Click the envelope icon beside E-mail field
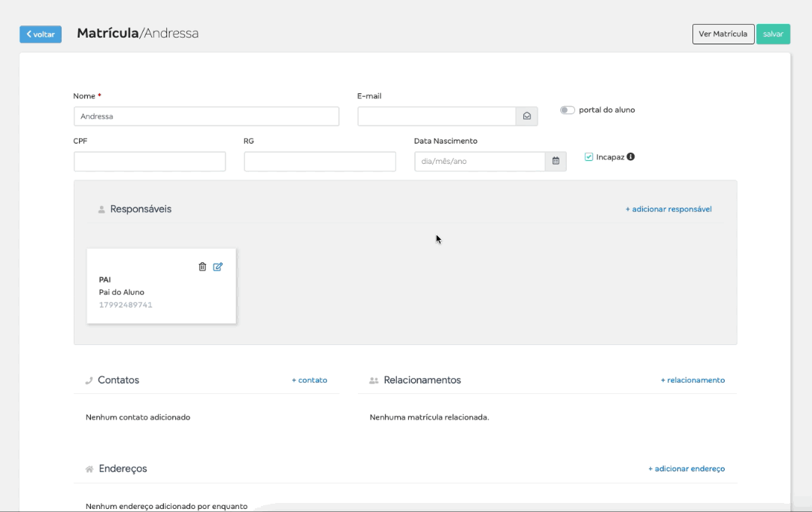Viewport: 812px width, 512px height. coord(526,116)
